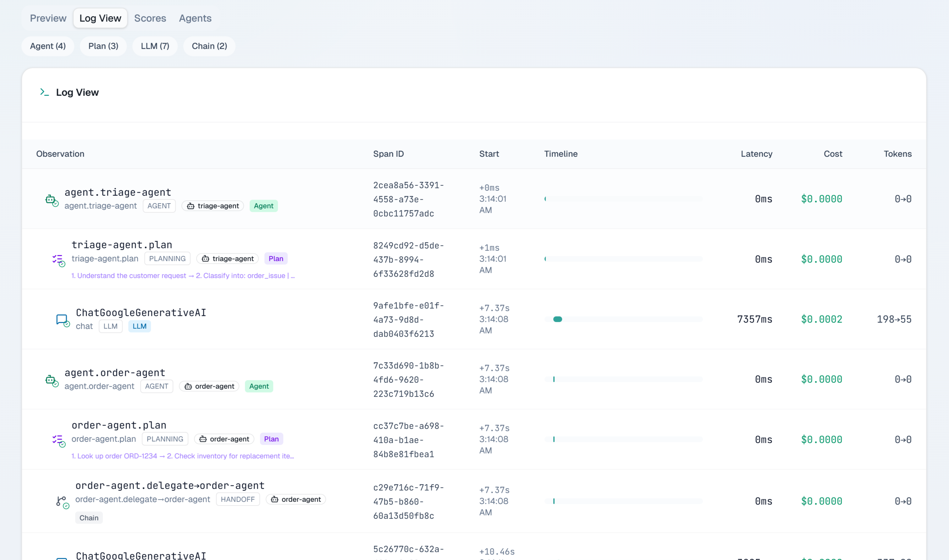Open the Scores tab
Viewport: 949px width, 560px height.
[150, 18]
